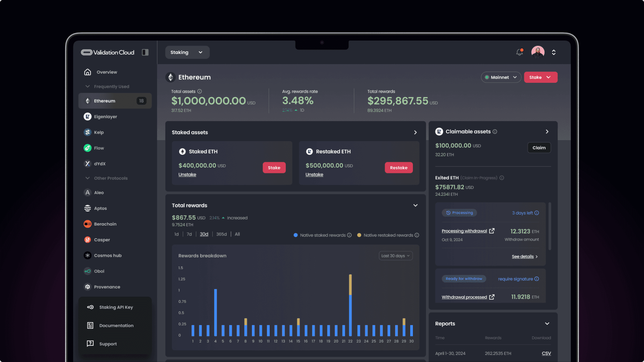Open the Staking product dropdown
Screen dimensions: 644x362
tap(187, 52)
